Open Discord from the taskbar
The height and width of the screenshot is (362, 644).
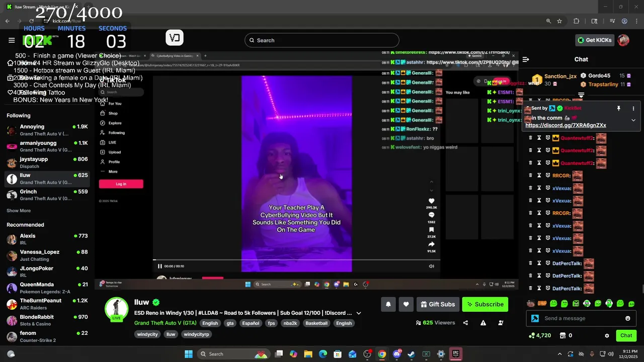[396, 354]
